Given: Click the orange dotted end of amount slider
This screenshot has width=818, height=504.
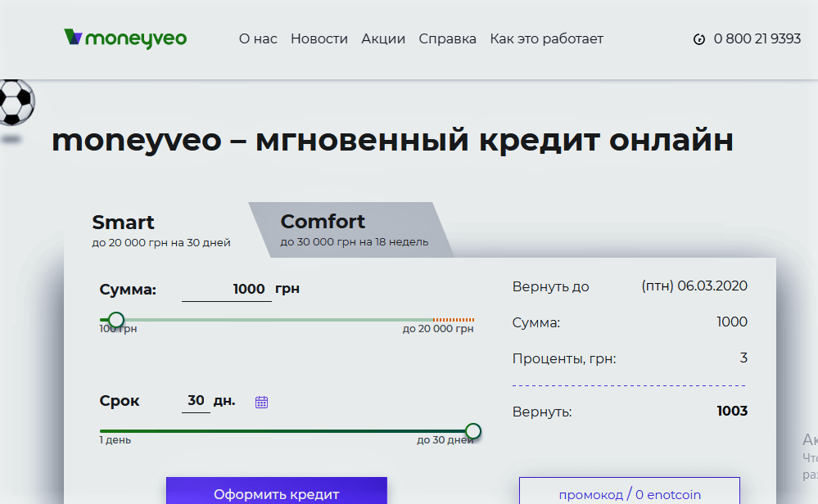Looking at the screenshot, I should click(x=454, y=320).
